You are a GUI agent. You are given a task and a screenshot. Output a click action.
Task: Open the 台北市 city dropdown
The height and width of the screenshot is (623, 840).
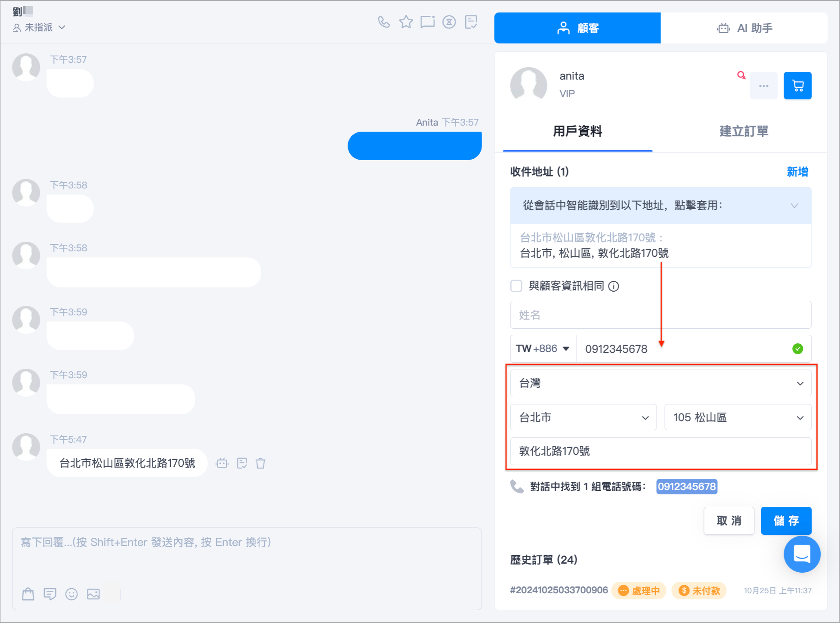point(583,417)
